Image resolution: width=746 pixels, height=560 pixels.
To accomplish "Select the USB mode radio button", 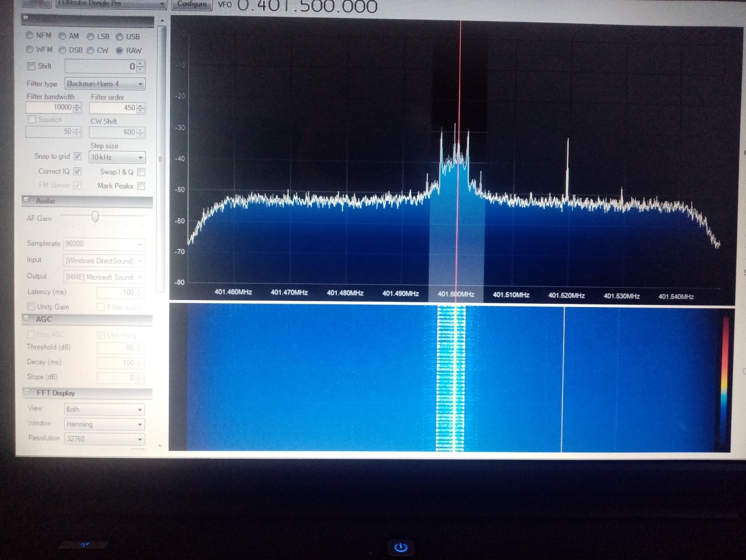I will [120, 36].
